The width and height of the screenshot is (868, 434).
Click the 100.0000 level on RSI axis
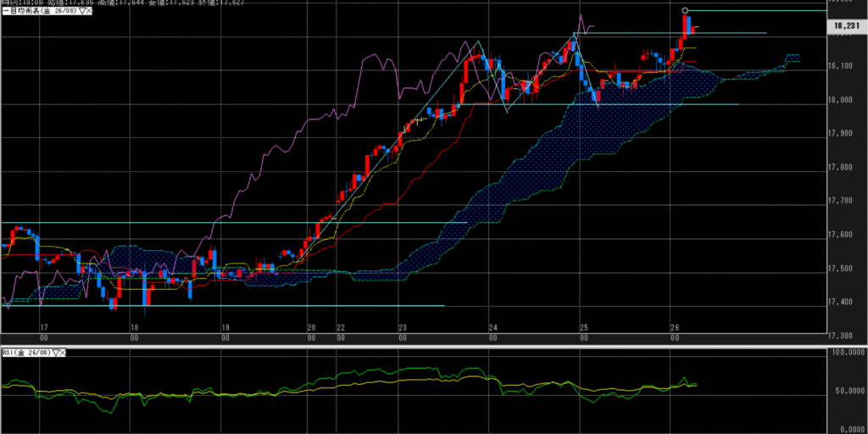847,352
